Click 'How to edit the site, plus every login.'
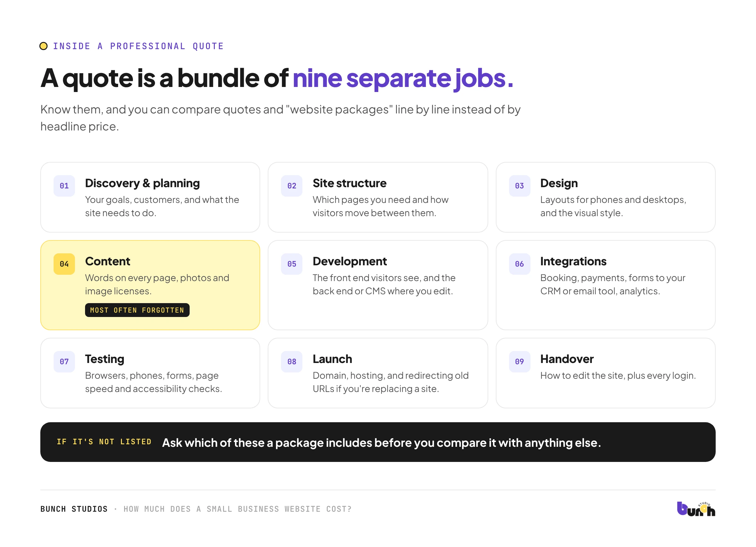 point(618,376)
